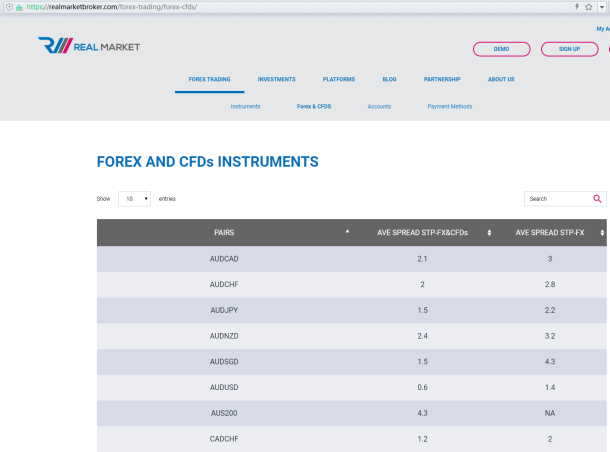The height and width of the screenshot is (452, 610).
Task: Click the shield icon in address bar
Action: pyautogui.click(x=9, y=7)
